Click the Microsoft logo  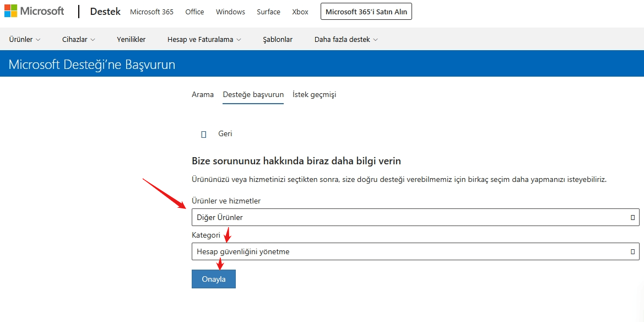pyautogui.click(x=34, y=11)
